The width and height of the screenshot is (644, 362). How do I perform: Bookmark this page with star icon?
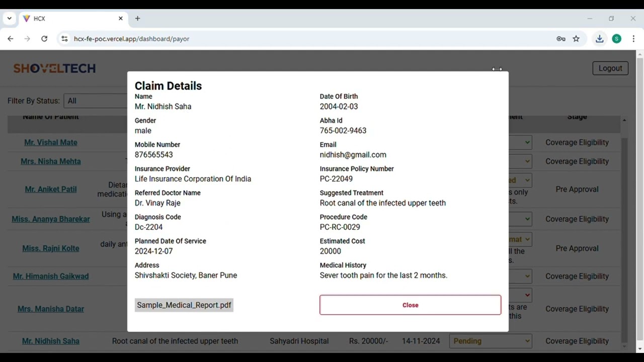point(576,39)
